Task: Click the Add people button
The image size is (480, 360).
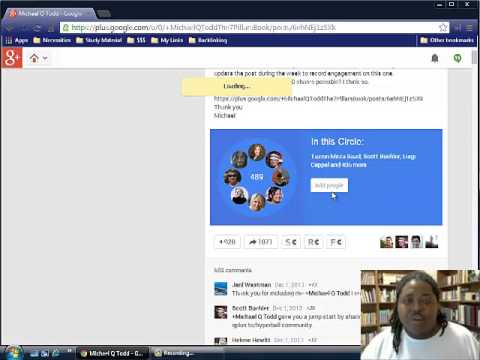Action: tap(329, 185)
